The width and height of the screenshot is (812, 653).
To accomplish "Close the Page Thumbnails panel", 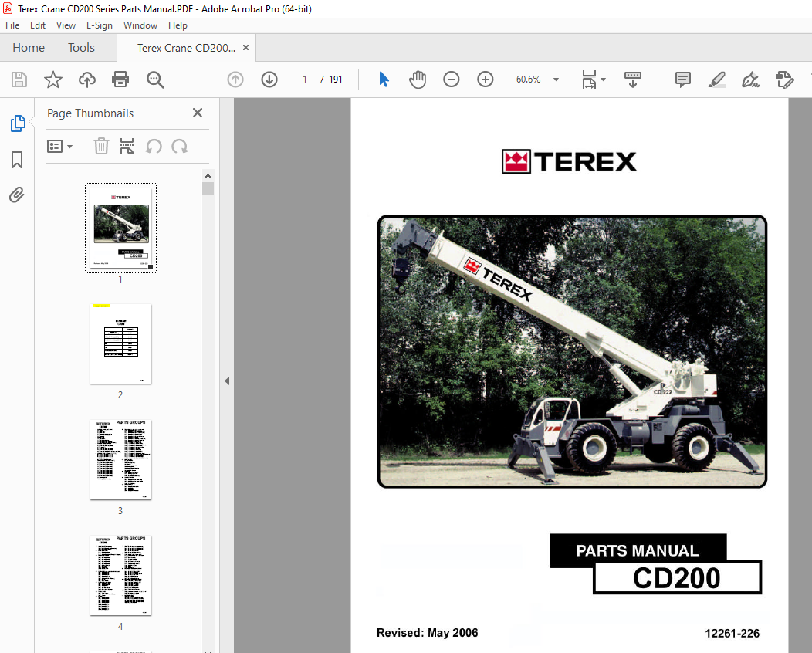I will [198, 113].
